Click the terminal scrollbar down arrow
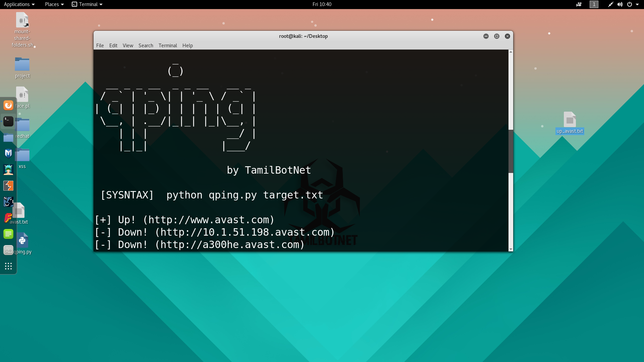 tap(511, 249)
